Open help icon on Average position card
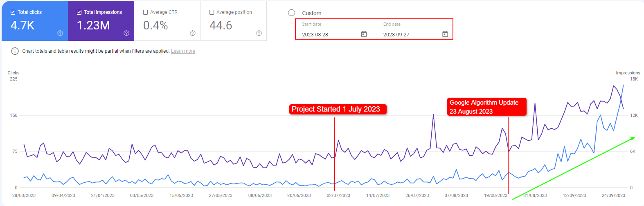The height and width of the screenshot is (206, 644). 259,33
